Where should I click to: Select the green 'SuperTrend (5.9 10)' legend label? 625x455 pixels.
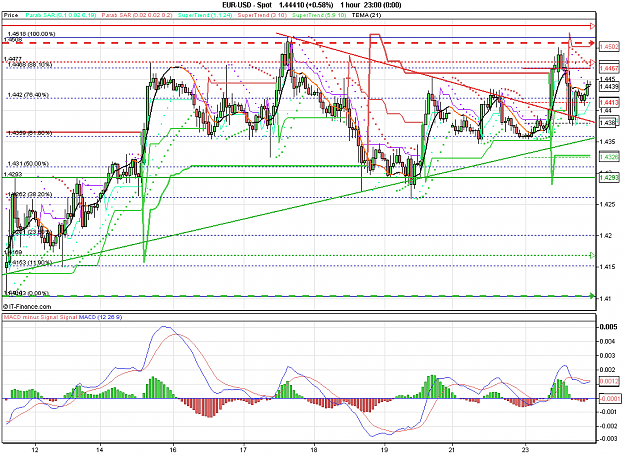pos(319,15)
